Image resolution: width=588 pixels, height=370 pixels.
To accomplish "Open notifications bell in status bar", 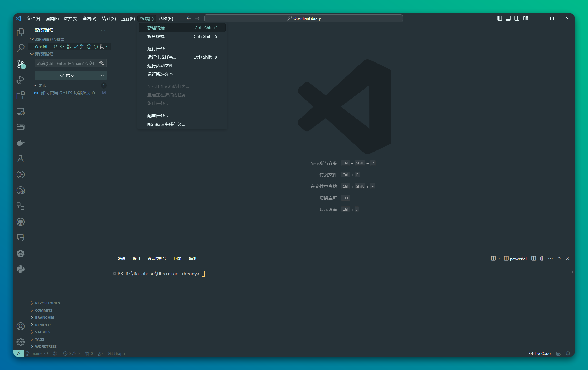I will 568,353.
